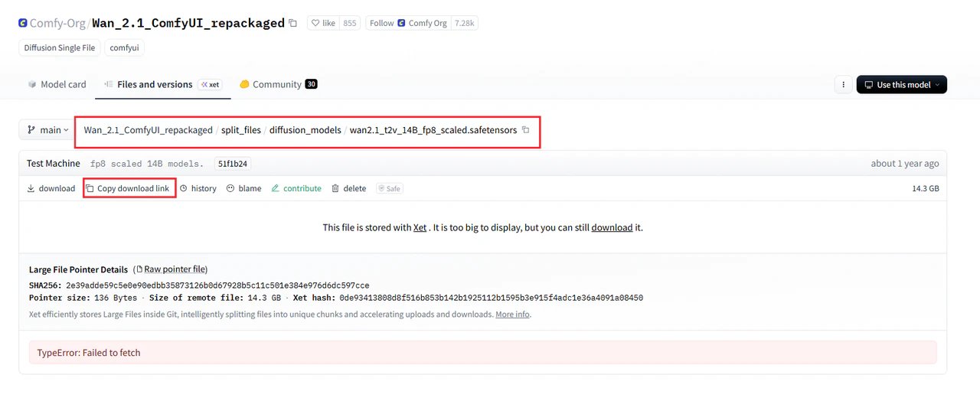Select the comfyui tag
This screenshot has height=401, width=980.
[x=124, y=47]
